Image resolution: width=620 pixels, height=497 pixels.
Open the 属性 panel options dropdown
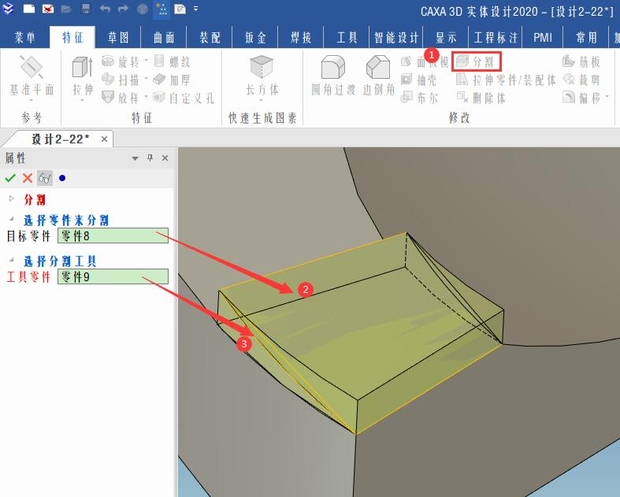135,158
